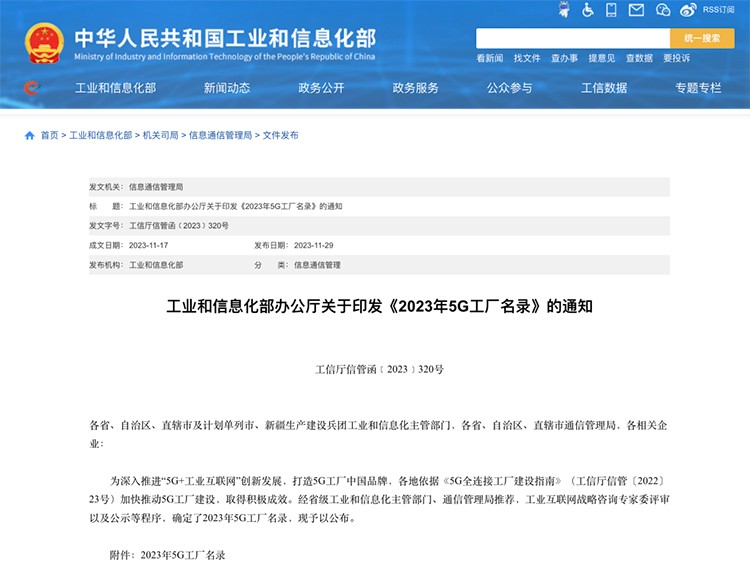The image size is (750, 576).
Task: Open the 查数据 quick link
Action: click(x=639, y=58)
